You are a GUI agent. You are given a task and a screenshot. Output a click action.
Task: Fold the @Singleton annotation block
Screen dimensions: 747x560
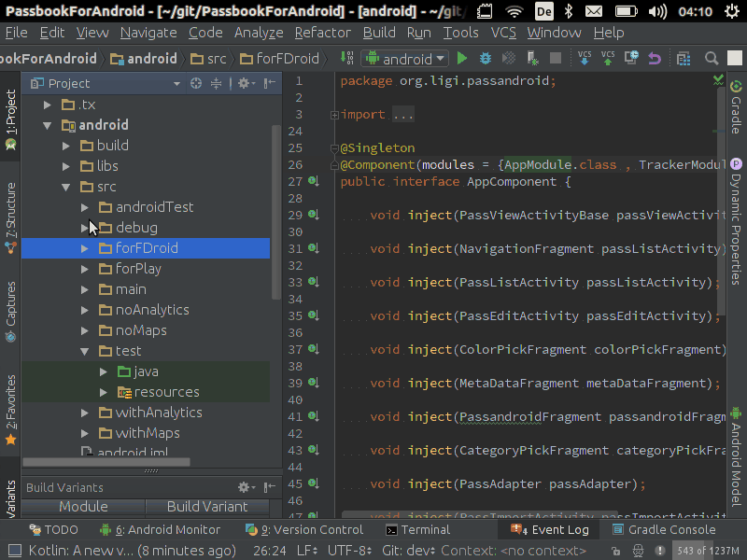click(x=334, y=148)
